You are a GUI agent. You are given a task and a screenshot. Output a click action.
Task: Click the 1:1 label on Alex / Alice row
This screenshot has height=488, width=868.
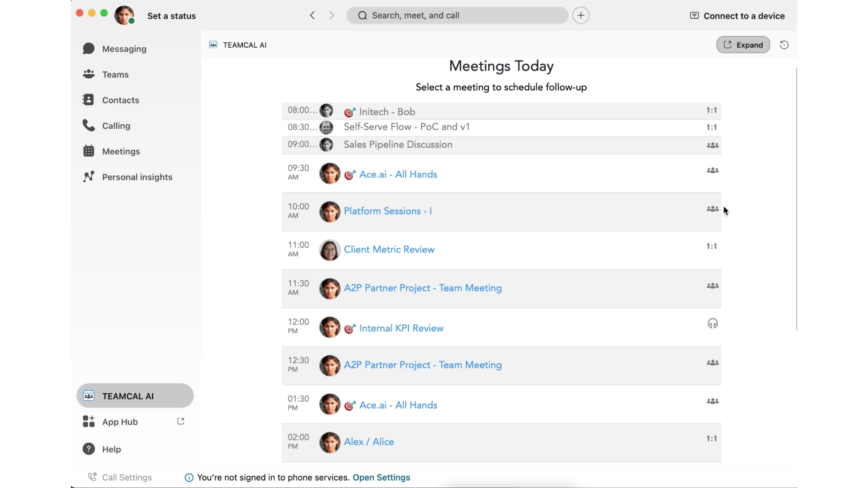712,438
